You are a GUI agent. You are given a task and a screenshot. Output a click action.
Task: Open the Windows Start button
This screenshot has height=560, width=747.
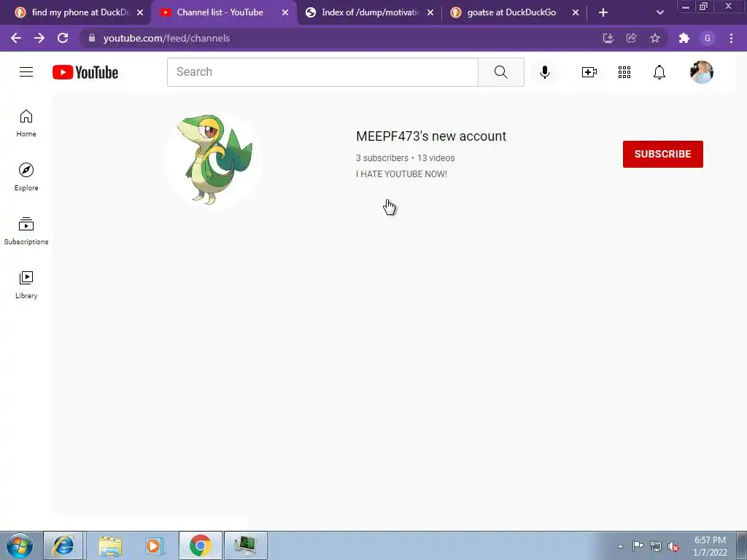pos(20,545)
